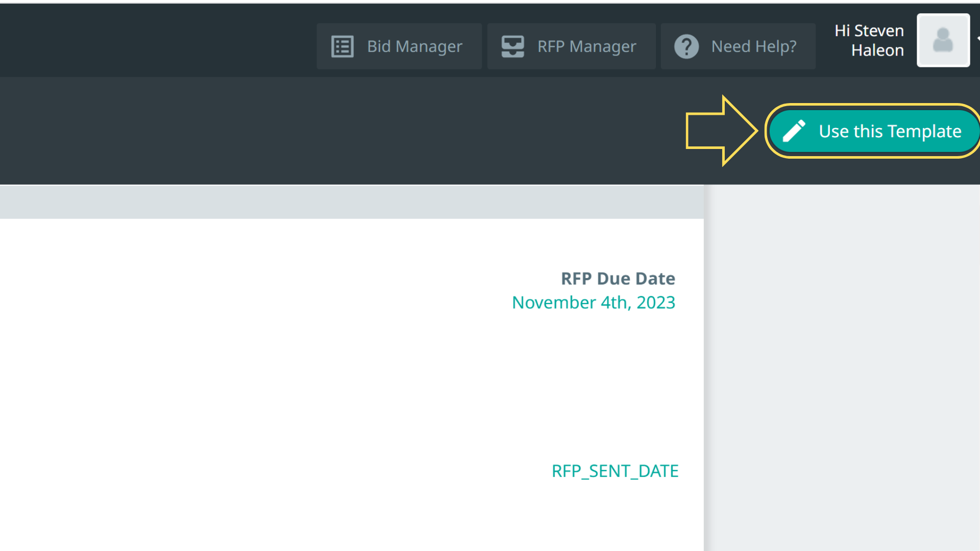Click the RFP_SENT_DATE placeholder field
Screen dimensions: 980x551
(615, 471)
